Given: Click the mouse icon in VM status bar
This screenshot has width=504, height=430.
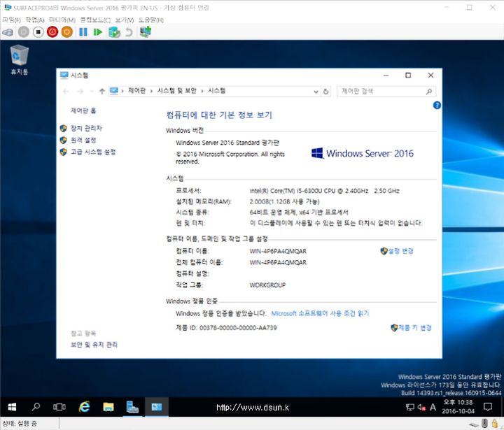Looking at the screenshot, I should click(484, 424).
